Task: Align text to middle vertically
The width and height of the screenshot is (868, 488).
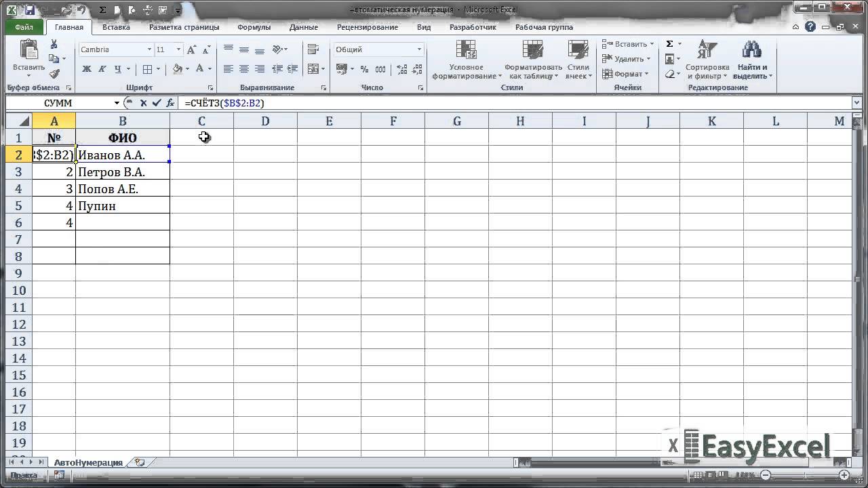Action: pyautogui.click(x=243, y=49)
